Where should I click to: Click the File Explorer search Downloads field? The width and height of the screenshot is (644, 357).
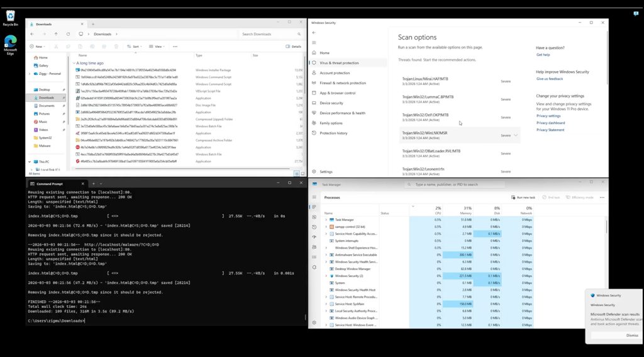pos(272,34)
